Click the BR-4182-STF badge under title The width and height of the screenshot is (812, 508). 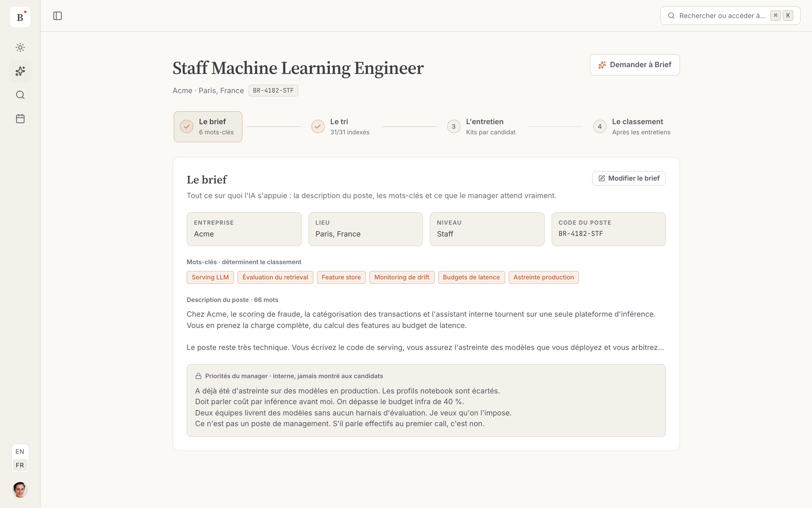pyautogui.click(x=273, y=91)
